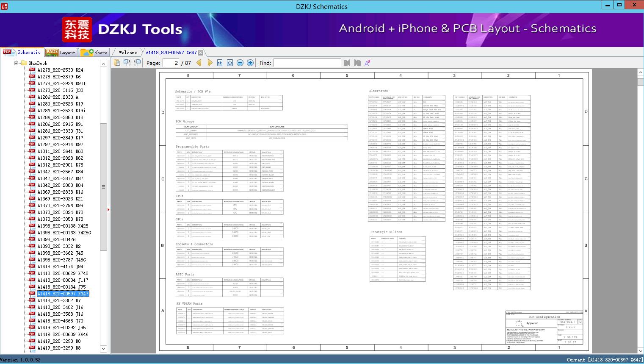Click the fit-page toolbar icon
The image size is (644, 364).
click(x=230, y=63)
